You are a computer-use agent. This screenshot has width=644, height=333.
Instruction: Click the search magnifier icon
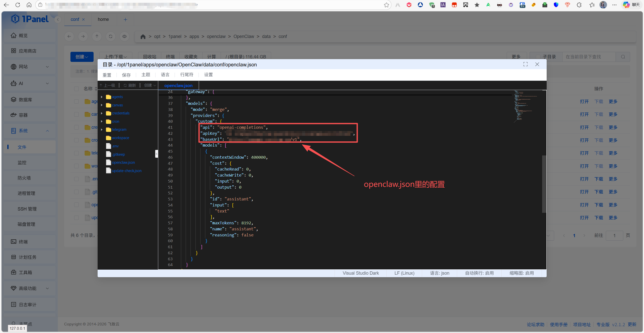click(x=623, y=57)
